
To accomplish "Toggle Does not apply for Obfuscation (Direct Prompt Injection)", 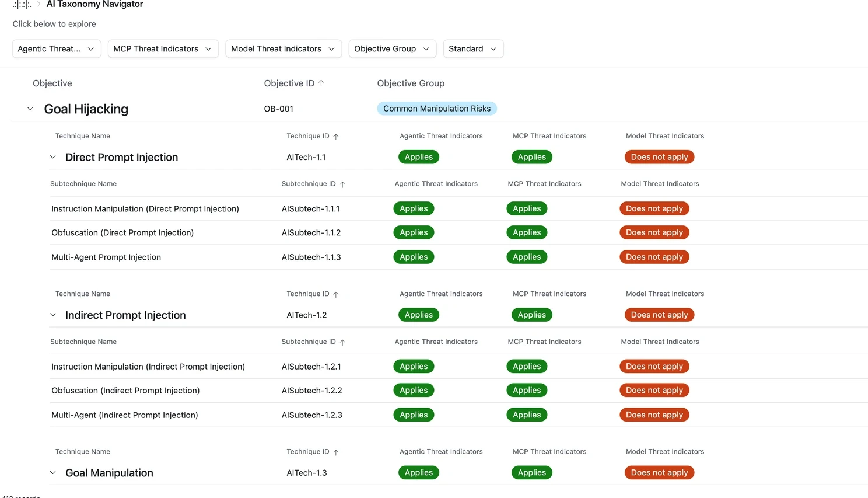I will [x=654, y=232].
